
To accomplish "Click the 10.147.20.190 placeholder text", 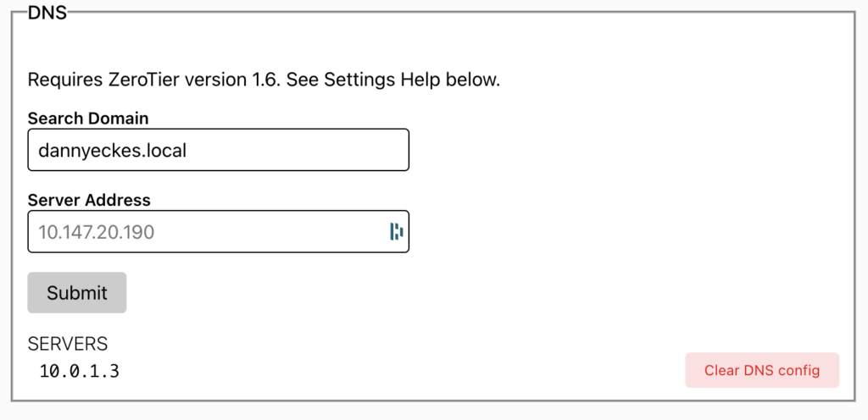I will coord(96,232).
